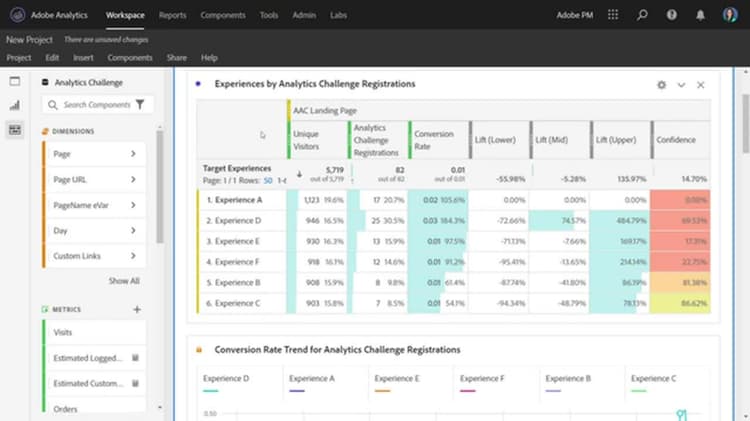Expand the Day dimension chevron
The image size is (750, 421).
133,230
